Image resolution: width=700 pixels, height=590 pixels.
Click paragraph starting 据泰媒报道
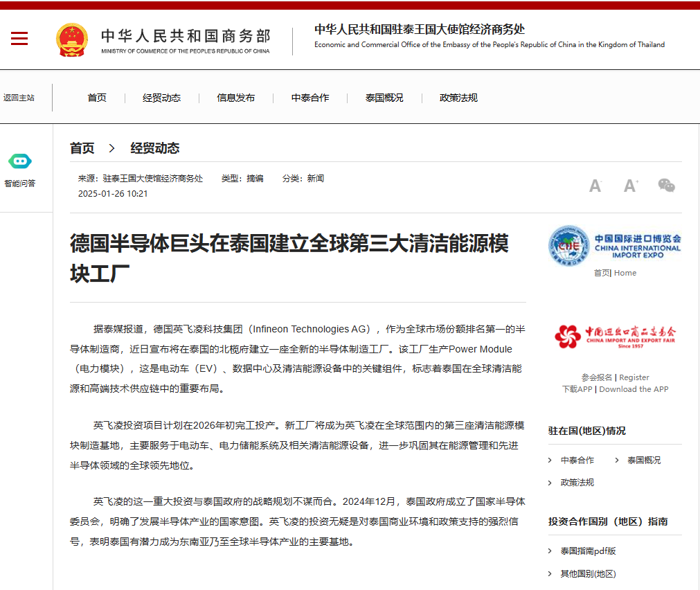click(x=297, y=359)
